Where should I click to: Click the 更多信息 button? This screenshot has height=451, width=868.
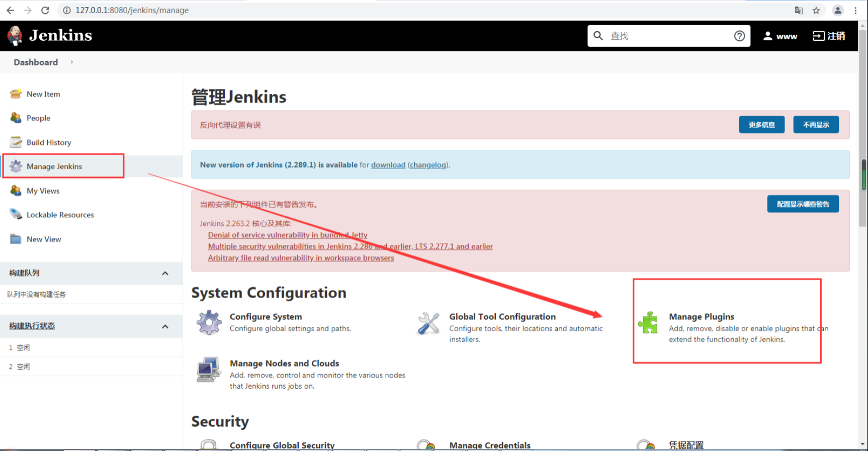click(x=761, y=125)
